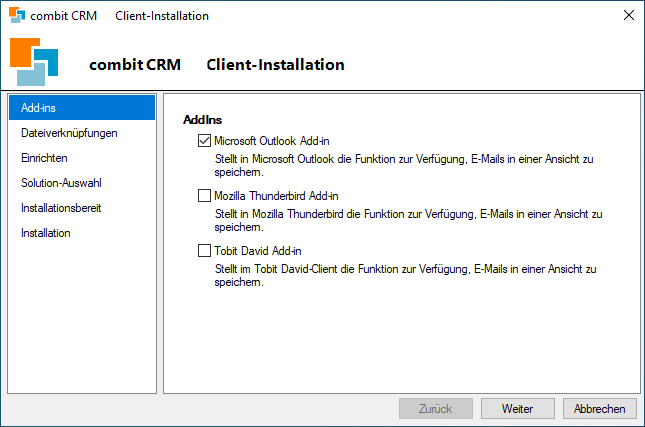Cancel setup with the Abbrechen button
Image resolution: width=645 pixels, height=427 pixels.
[x=599, y=408]
